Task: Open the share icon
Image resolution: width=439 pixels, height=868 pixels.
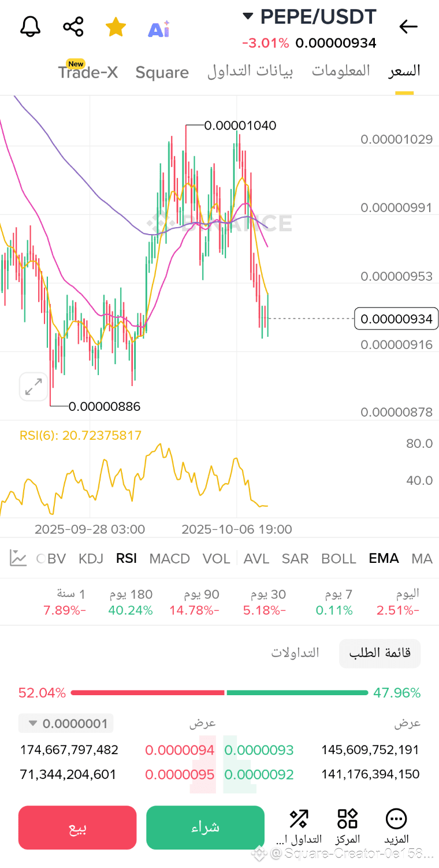Action: coord(73,27)
